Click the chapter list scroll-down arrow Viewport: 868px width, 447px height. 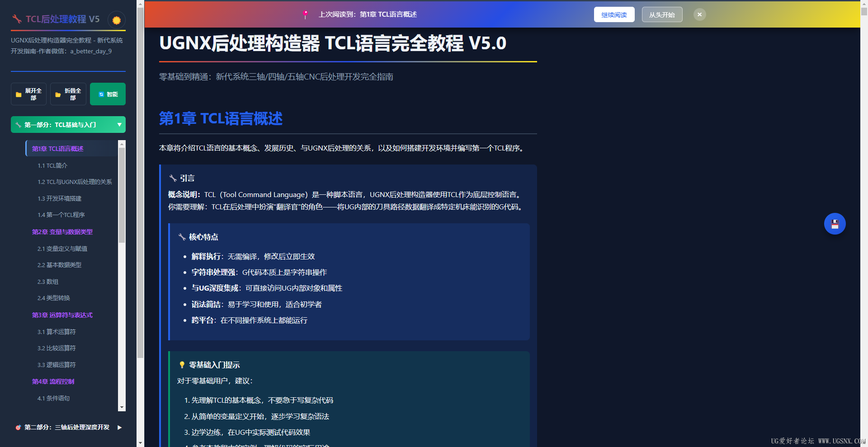point(122,408)
